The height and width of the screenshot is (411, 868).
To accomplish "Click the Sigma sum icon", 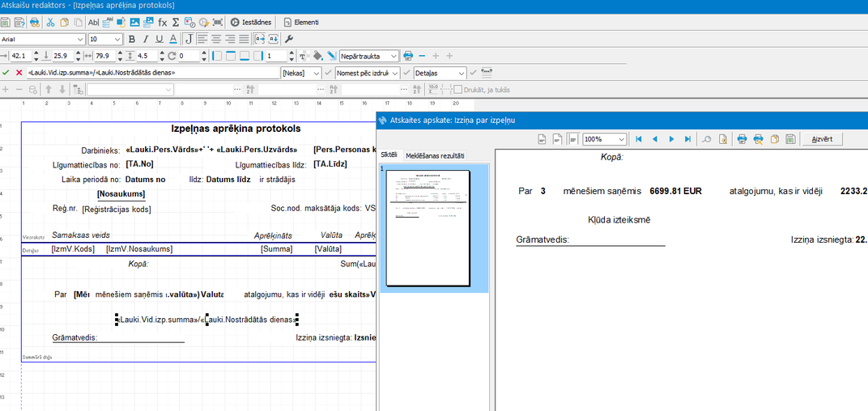I will pyautogui.click(x=176, y=22).
